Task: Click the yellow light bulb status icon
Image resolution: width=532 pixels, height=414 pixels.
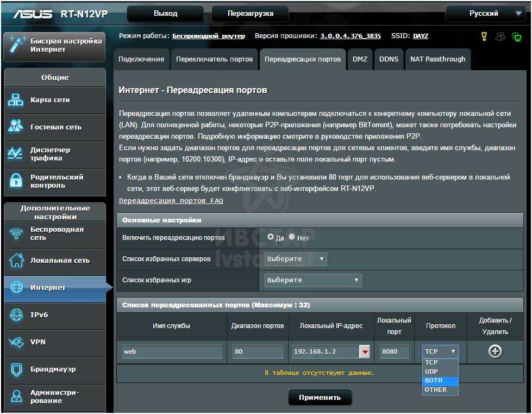Action: (484, 36)
